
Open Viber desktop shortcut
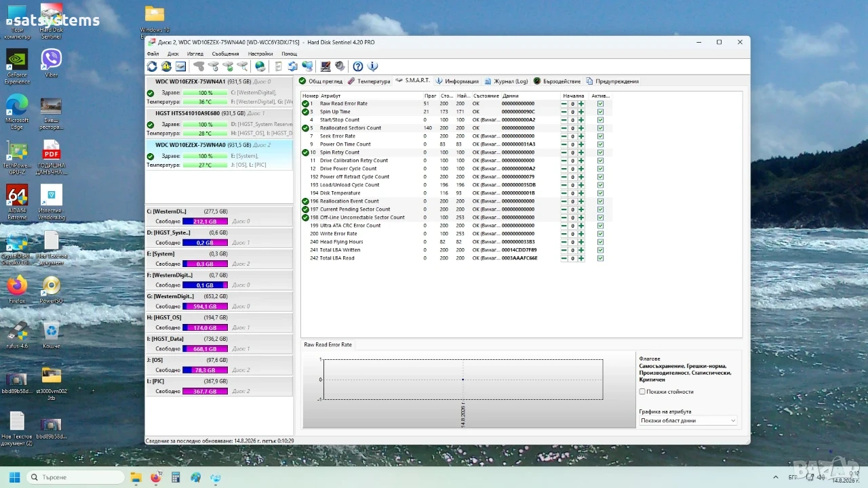pyautogui.click(x=52, y=62)
